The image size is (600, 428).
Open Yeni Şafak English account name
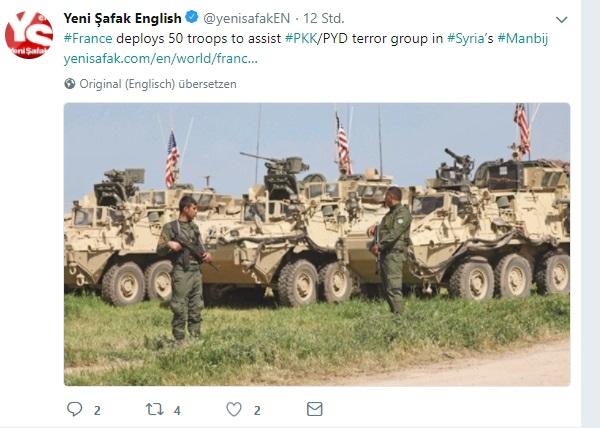click(x=122, y=18)
